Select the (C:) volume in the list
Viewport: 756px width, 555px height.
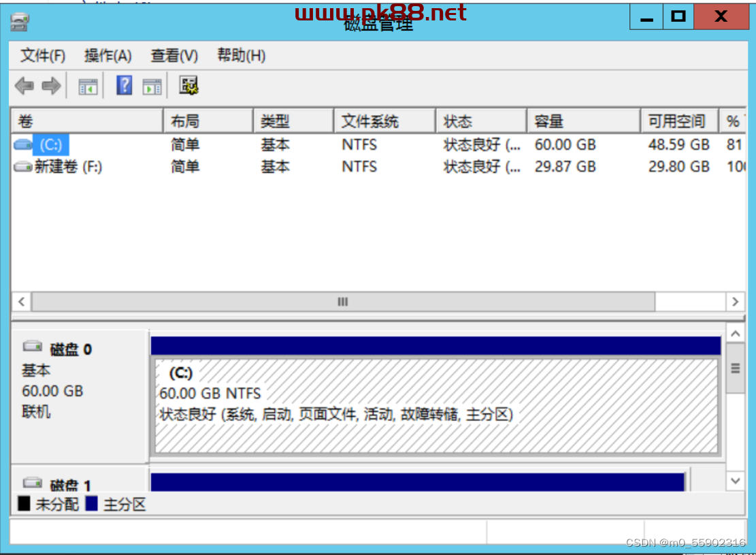click(50, 144)
